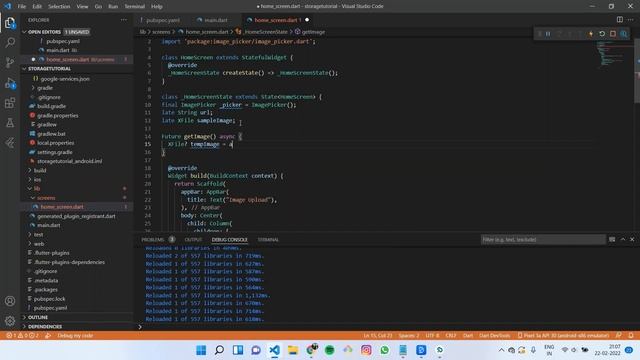
Task: Open WhatsApp from the taskbar
Action: pyautogui.click(x=384, y=350)
